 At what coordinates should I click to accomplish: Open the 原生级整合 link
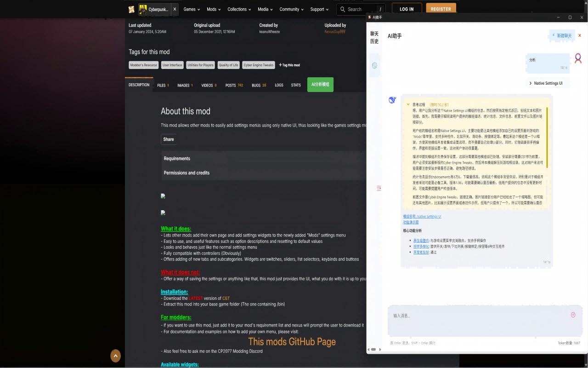pyautogui.click(x=421, y=241)
